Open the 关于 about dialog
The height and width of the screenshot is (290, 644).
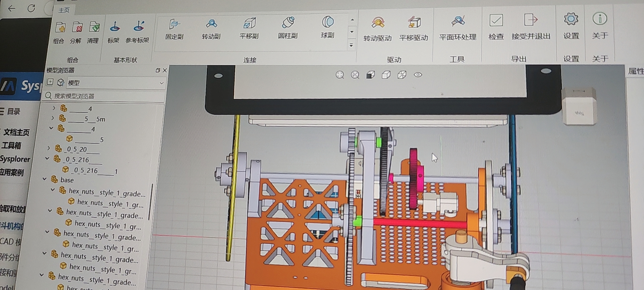[600, 26]
